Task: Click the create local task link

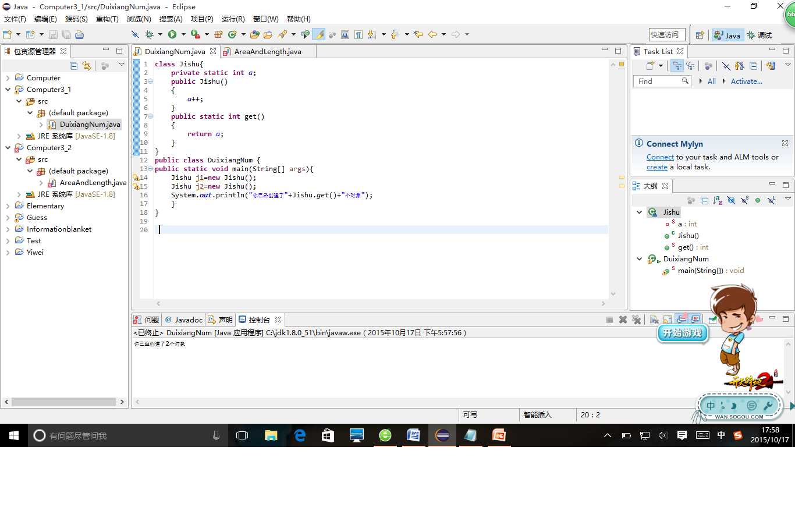Action: 657,167
